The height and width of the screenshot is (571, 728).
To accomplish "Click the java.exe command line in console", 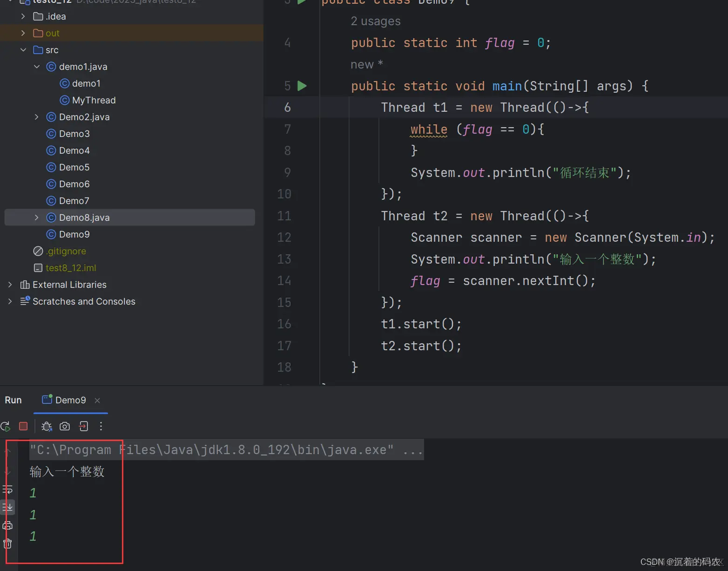I will coord(227,450).
